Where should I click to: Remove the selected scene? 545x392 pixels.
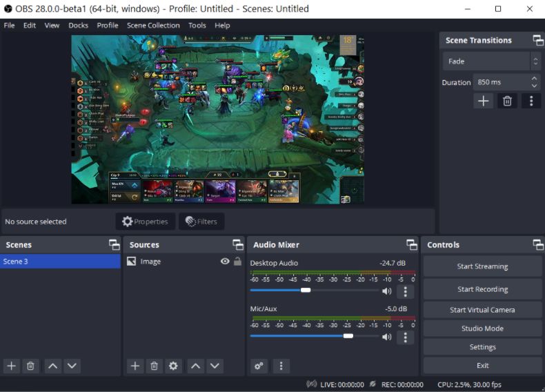pos(30,366)
